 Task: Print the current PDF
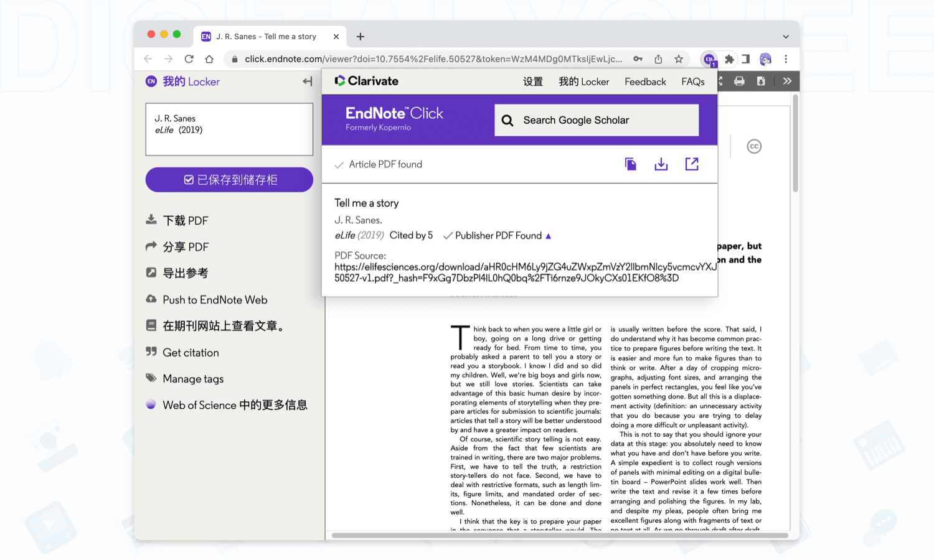tap(739, 81)
